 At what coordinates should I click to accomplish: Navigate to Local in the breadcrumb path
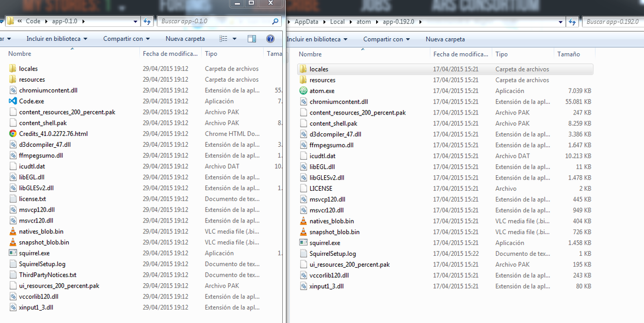pos(338,22)
